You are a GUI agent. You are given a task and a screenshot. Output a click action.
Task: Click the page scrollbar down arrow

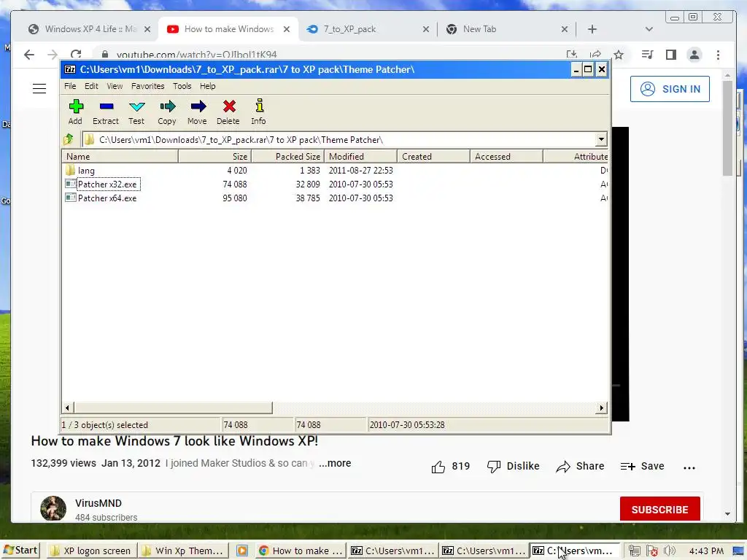click(x=727, y=514)
